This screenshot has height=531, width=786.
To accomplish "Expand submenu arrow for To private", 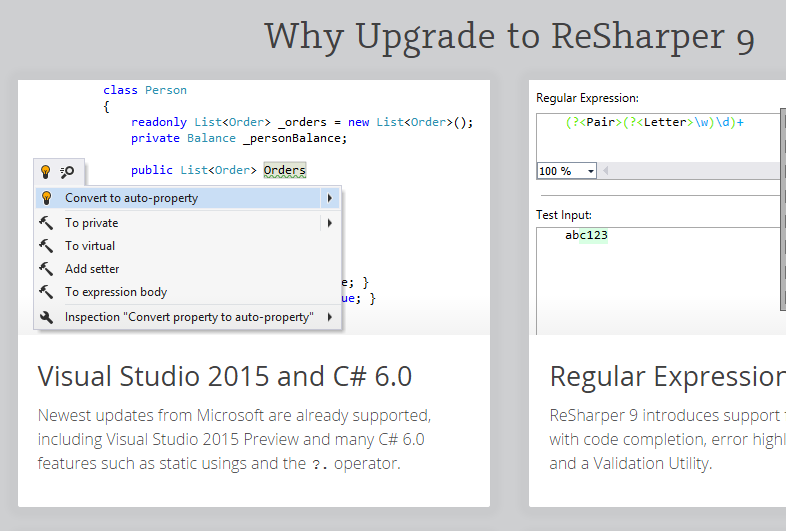I will click(329, 223).
